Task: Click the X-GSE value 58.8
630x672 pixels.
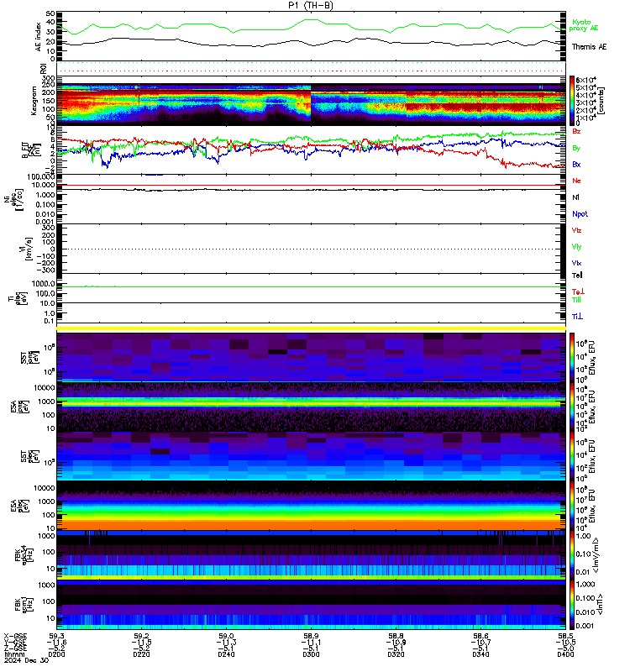Action: point(396,636)
